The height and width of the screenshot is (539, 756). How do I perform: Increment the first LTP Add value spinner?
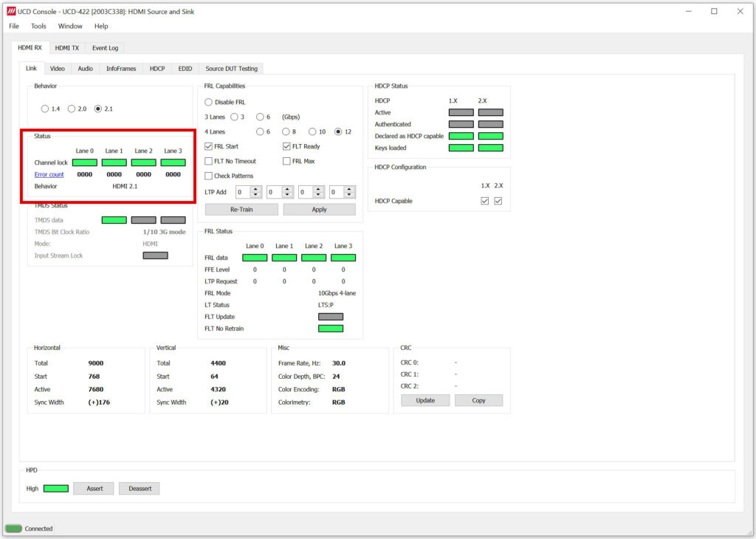256,188
